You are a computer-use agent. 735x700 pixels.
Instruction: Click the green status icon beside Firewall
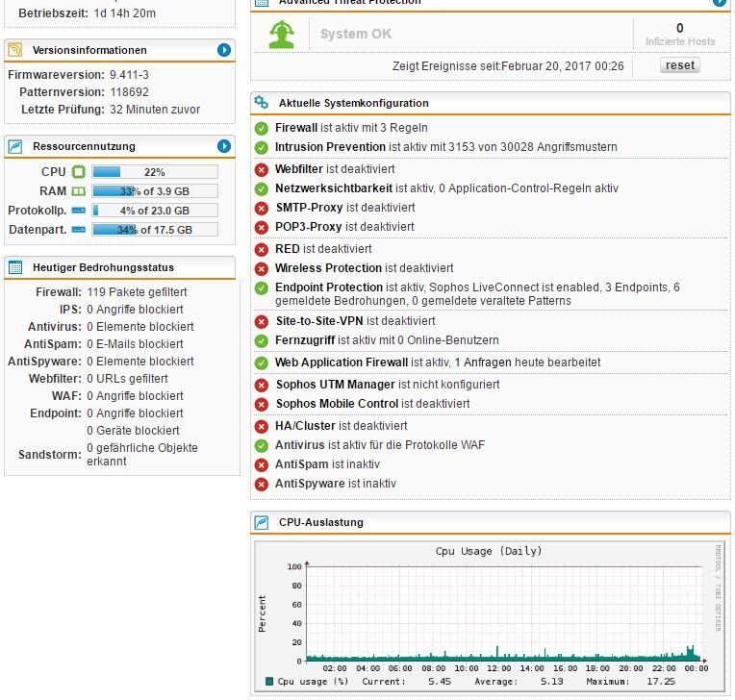(x=262, y=128)
